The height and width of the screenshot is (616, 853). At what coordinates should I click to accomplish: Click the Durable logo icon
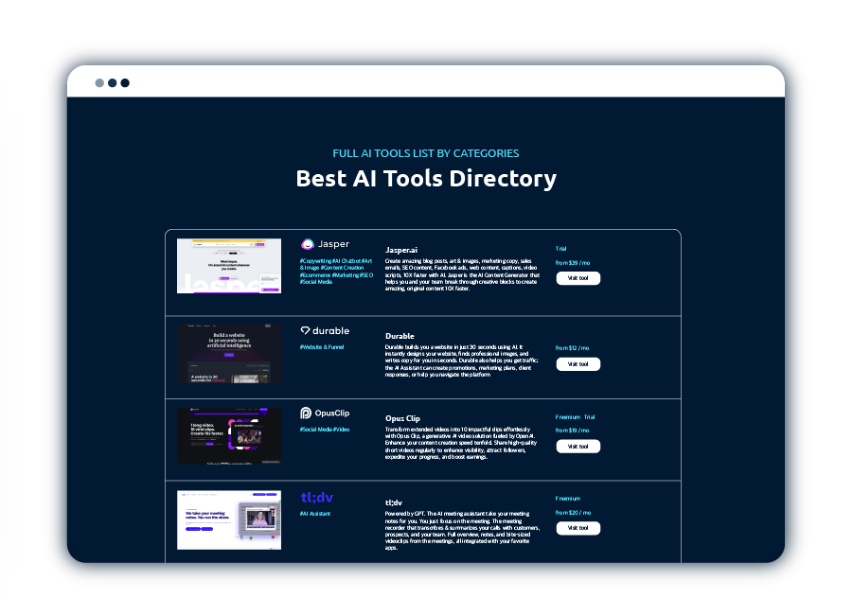coord(306,331)
